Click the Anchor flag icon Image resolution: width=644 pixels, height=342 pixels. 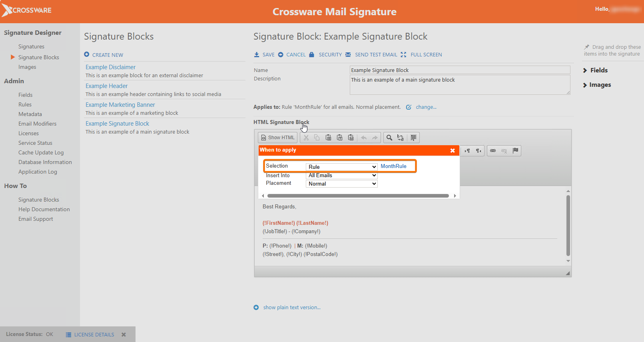[515, 151]
